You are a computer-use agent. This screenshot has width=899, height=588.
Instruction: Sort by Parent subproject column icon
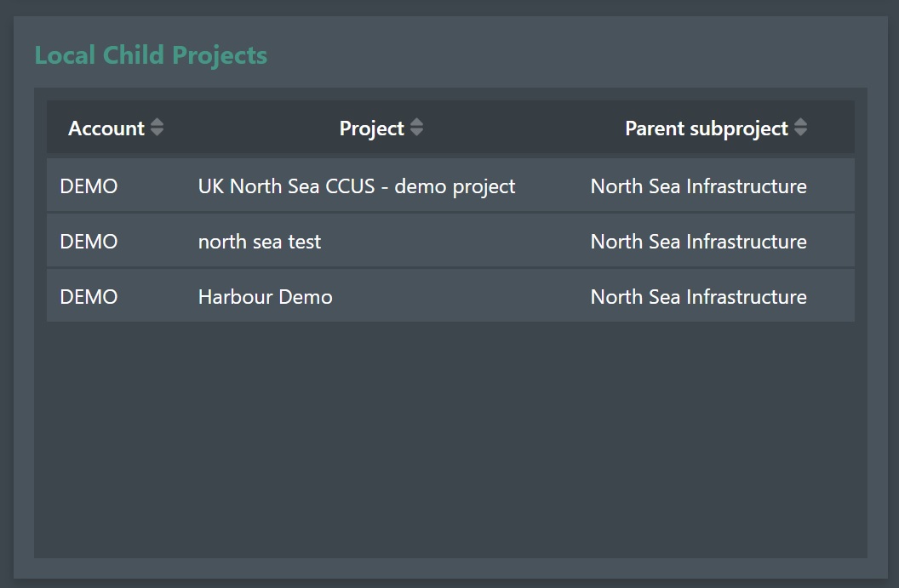point(801,128)
